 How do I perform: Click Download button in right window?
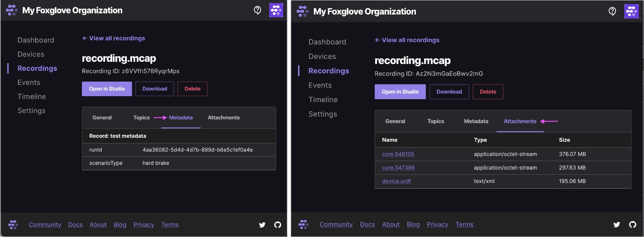(x=449, y=92)
